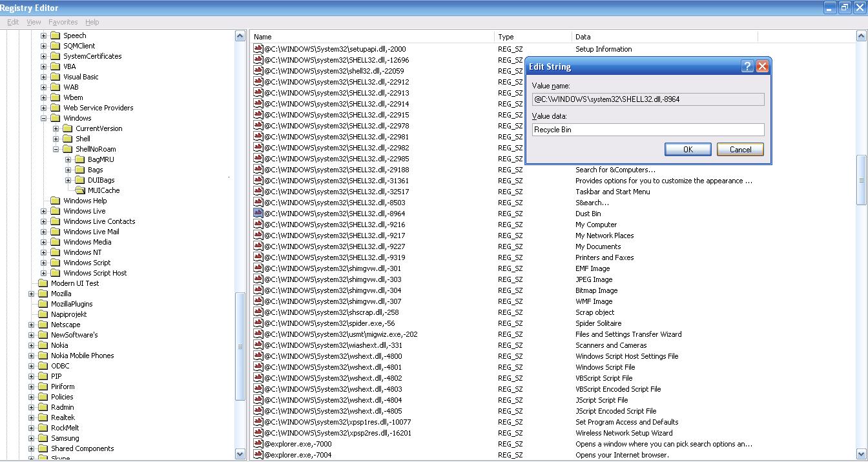868x462 pixels.
Task: Click the ab icon beside SHELL32.dll,-8964
Action: point(258,212)
